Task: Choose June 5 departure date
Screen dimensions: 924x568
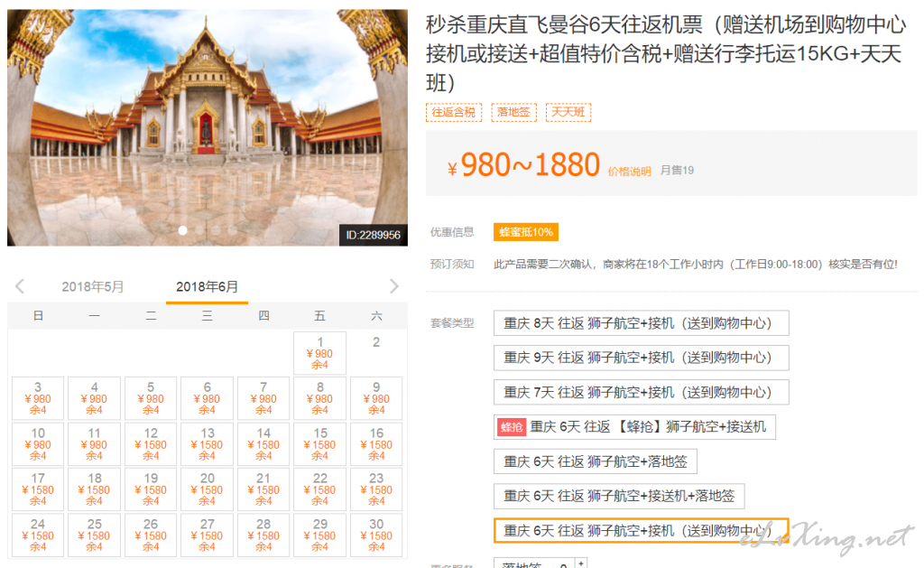Action: pos(151,398)
